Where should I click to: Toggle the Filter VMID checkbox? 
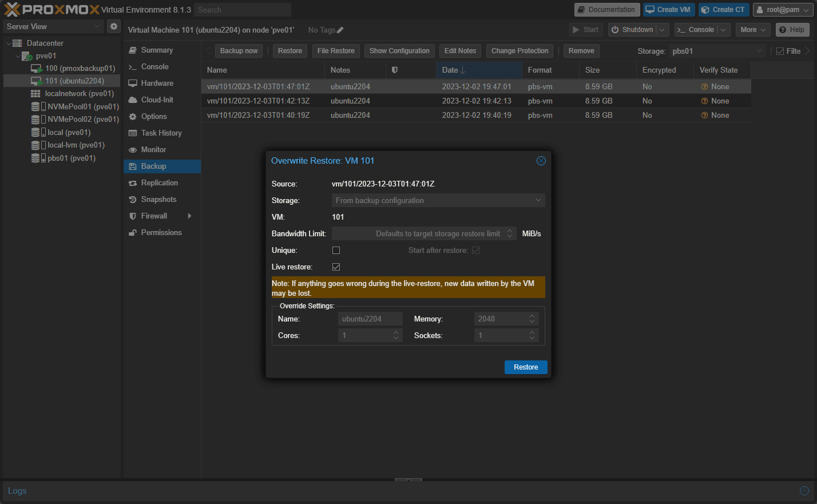[780, 51]
